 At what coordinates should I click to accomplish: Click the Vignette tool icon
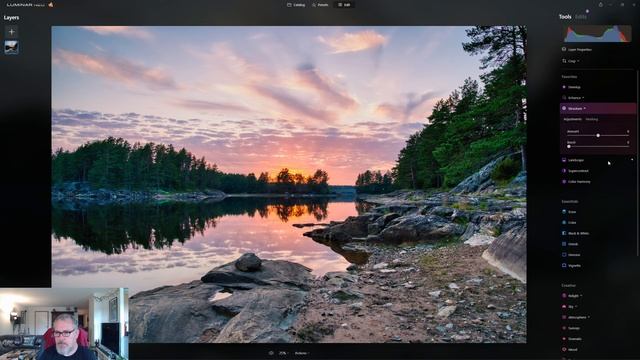[564, 265]
